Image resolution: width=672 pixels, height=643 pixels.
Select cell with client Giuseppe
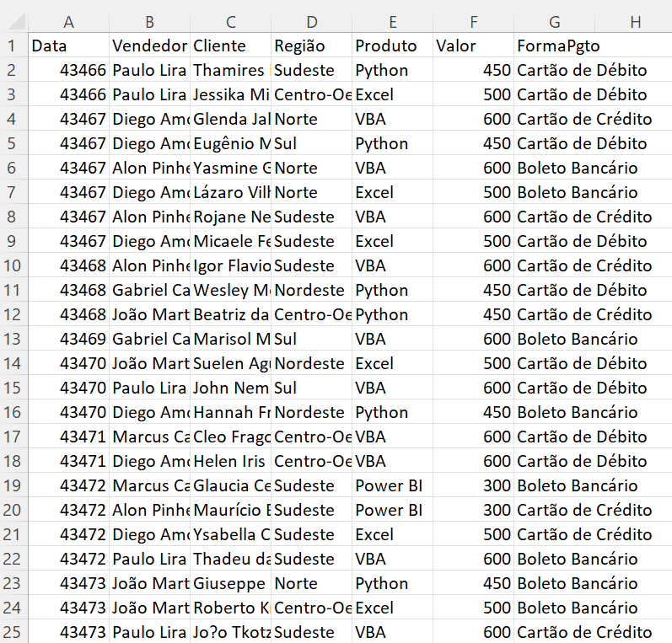[230, 583]
